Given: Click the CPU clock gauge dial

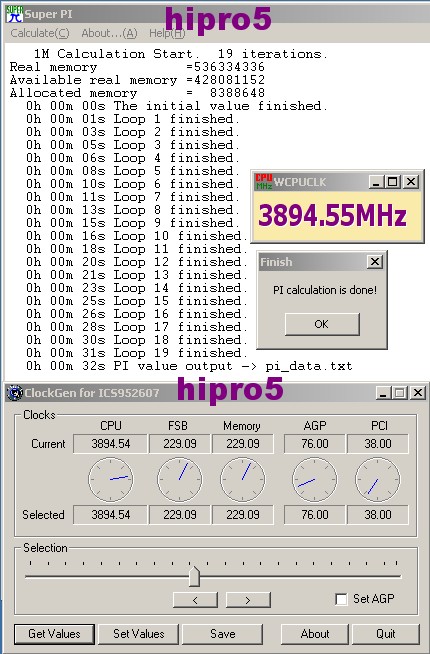Looking at the screenshot, I should pos(111,480).
